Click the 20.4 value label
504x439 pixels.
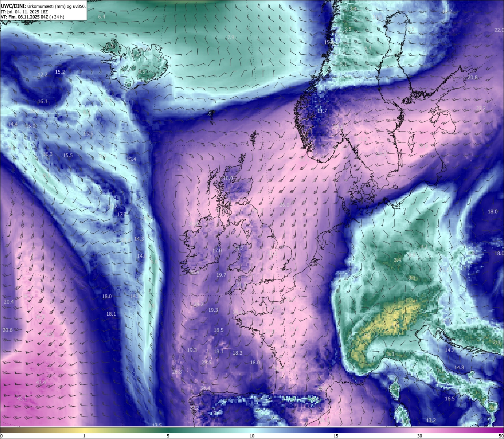[x=9, y=302]
